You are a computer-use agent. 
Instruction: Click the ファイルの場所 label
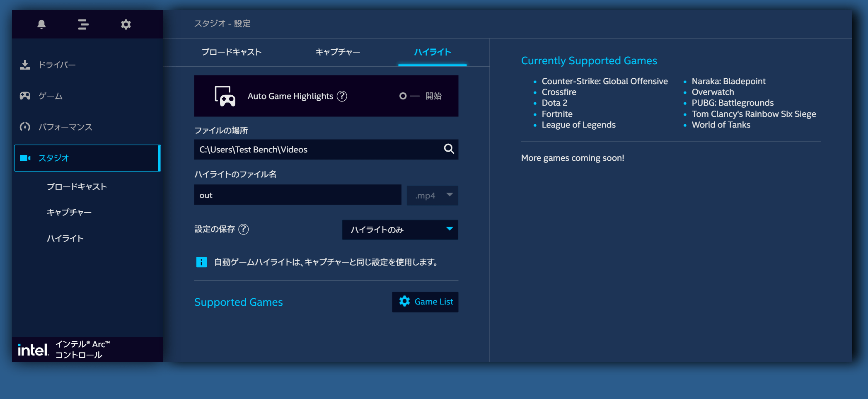click(221, 131)
